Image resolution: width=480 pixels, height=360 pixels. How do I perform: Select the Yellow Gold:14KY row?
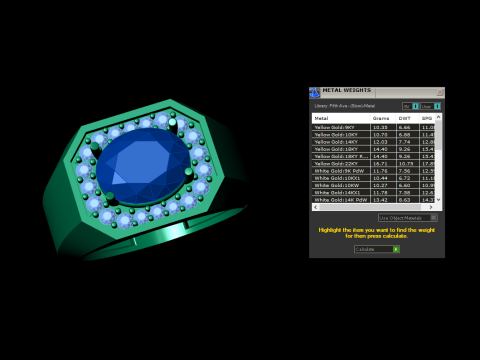tap(373, 142)
